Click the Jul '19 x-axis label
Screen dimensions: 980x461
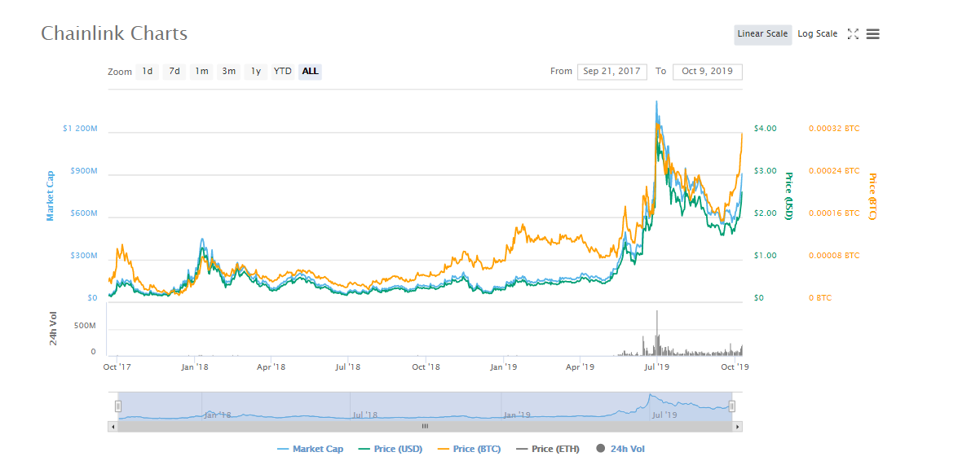point(659,367)
